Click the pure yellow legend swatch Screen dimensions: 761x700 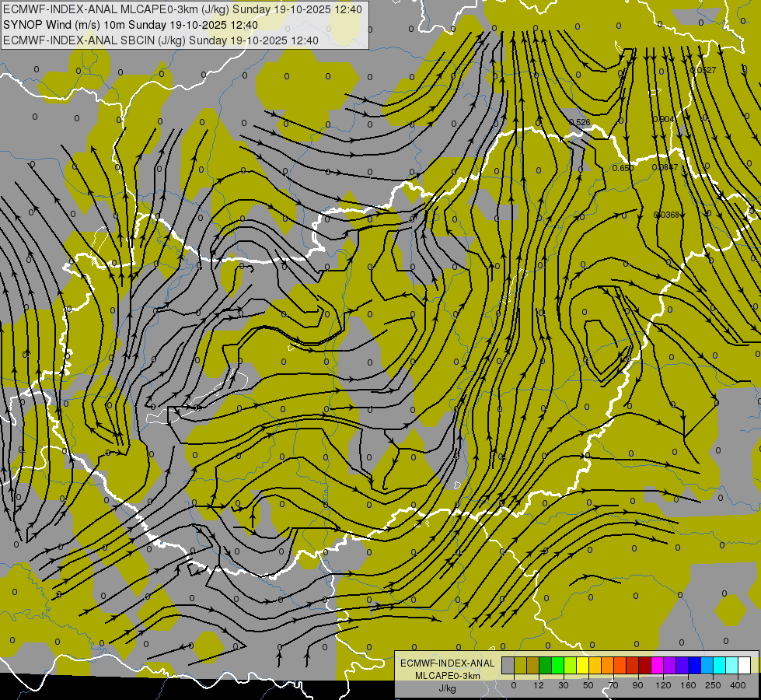[583, 666]
